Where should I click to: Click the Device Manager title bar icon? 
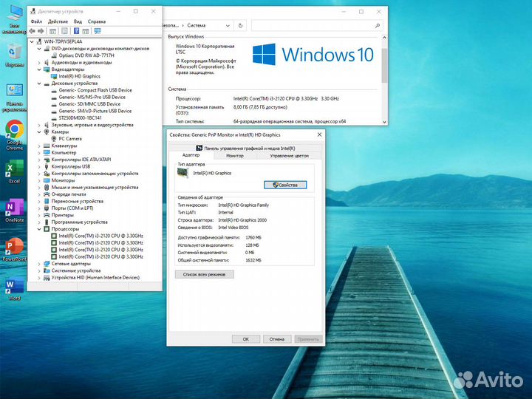(33, 12)
